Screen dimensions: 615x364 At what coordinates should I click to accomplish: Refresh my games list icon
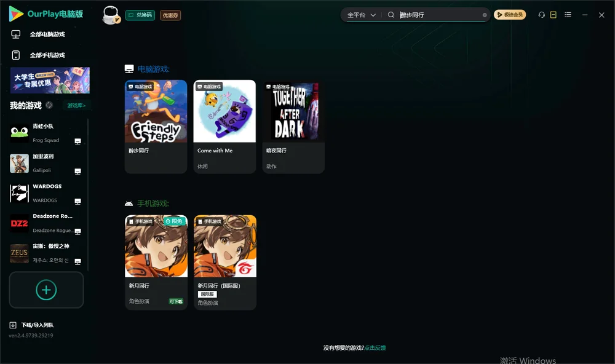(49, 105)
